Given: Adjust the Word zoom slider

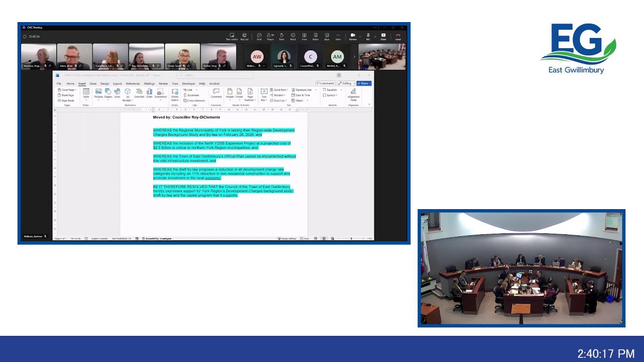Looking at the screenshot, I should pyautogui.click(x=351, y=238).
